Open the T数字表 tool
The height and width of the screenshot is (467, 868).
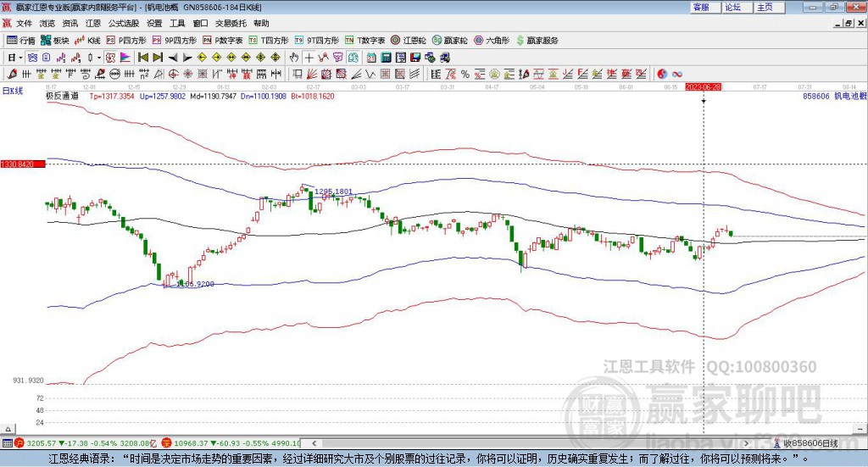click(x=364, y=41)
